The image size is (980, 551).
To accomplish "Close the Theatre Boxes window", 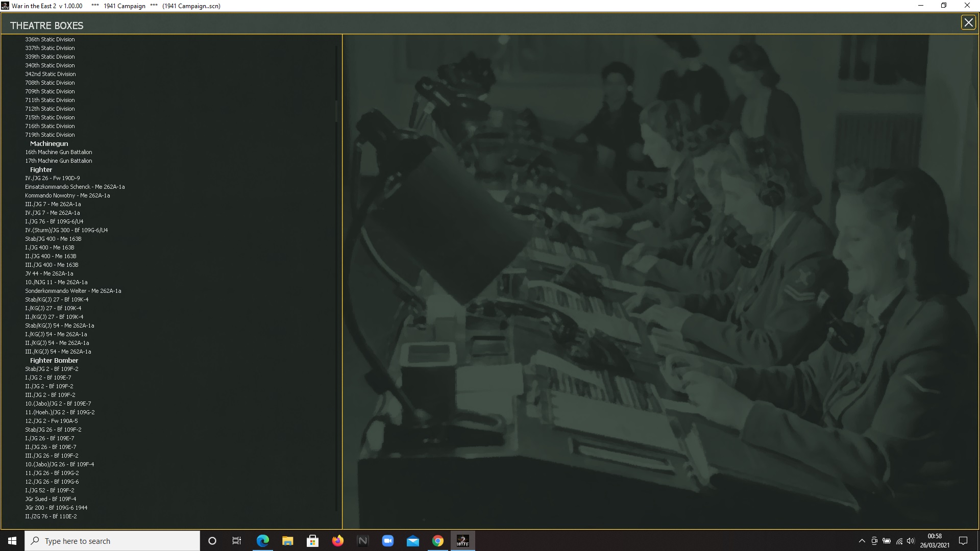I will pyautogui.click(x=968, y=23).
